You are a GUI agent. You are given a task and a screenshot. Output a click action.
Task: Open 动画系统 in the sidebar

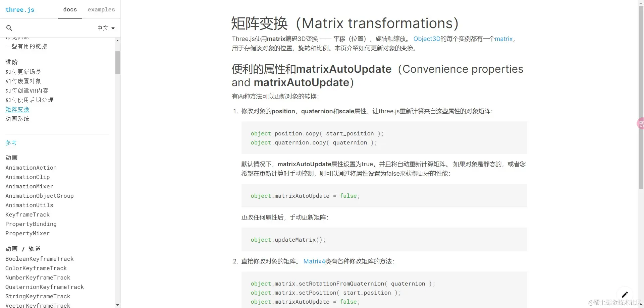[x=17, y=119]
